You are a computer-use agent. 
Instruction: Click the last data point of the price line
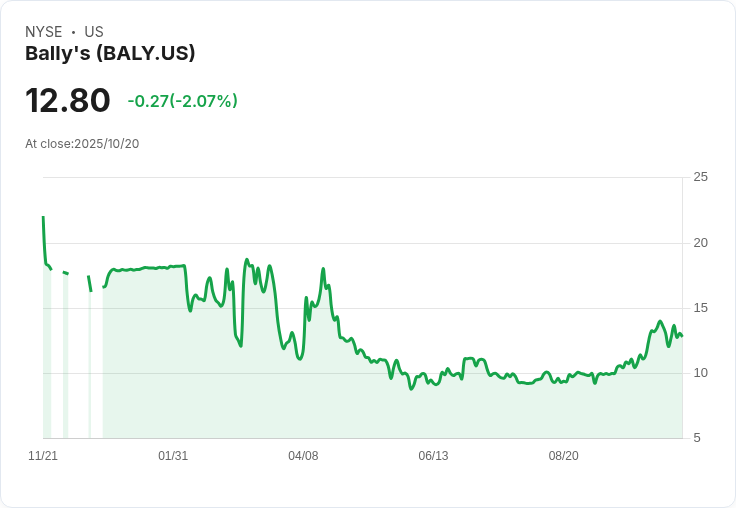[x=681, y=336]
